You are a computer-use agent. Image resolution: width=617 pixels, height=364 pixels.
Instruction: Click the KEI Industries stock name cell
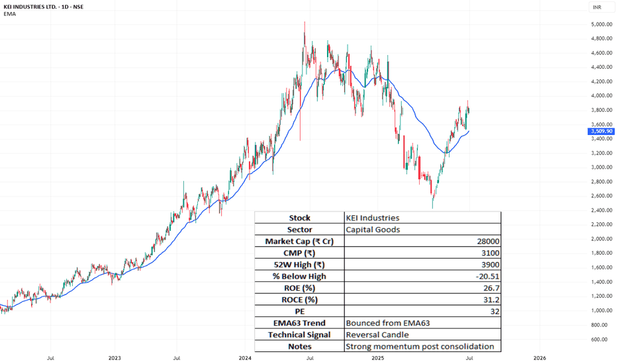[x=422, y=218]
